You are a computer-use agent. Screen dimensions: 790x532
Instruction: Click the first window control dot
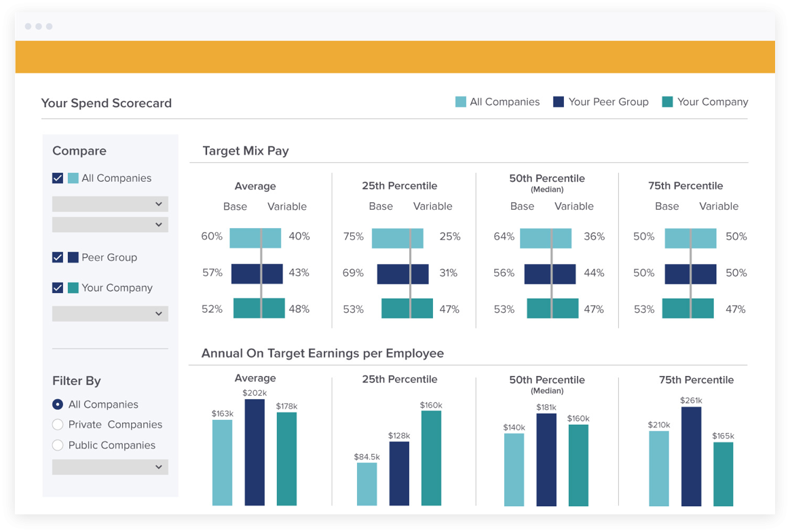click(28, 26)
